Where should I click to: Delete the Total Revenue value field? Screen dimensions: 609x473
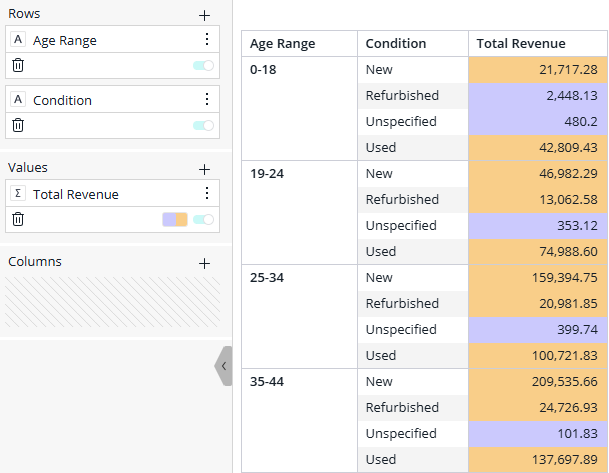coord(18,219)
